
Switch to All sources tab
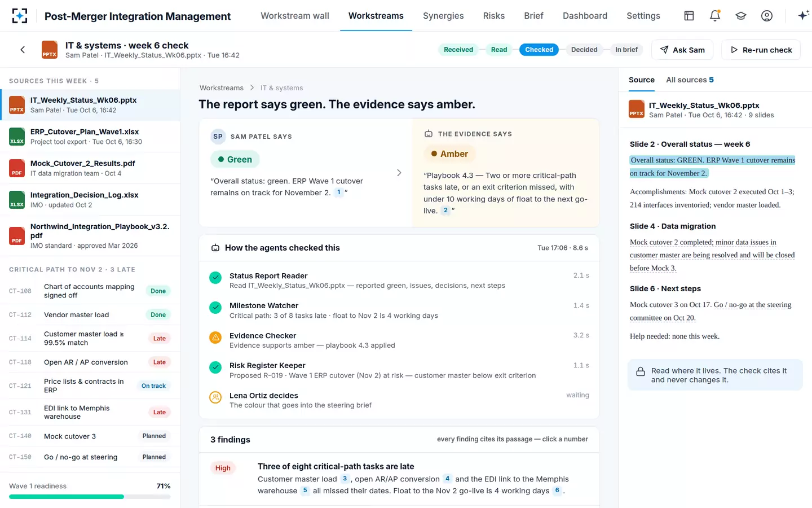tap(690, 80)
